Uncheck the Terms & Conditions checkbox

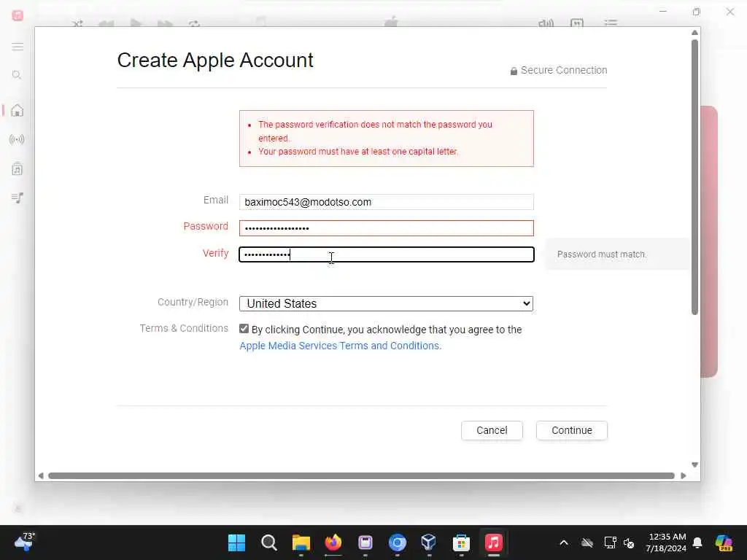(x=244, y=329)
